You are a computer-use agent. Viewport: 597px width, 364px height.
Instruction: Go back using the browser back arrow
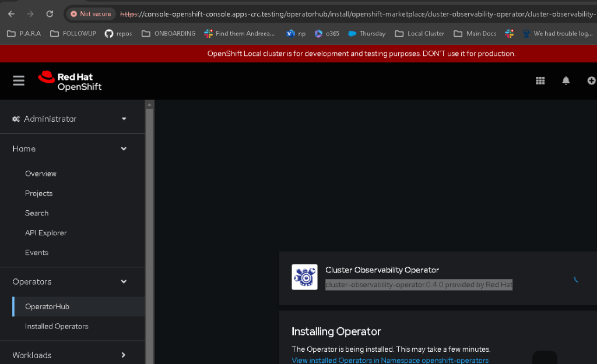pyautogui.click(x=12, y=14)
